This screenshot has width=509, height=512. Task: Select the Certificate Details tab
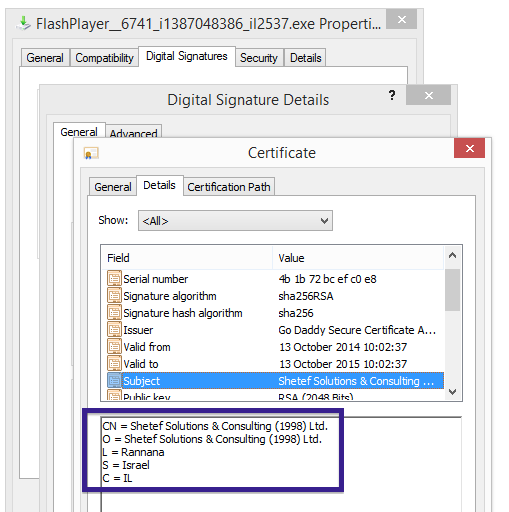pos(159,185)
